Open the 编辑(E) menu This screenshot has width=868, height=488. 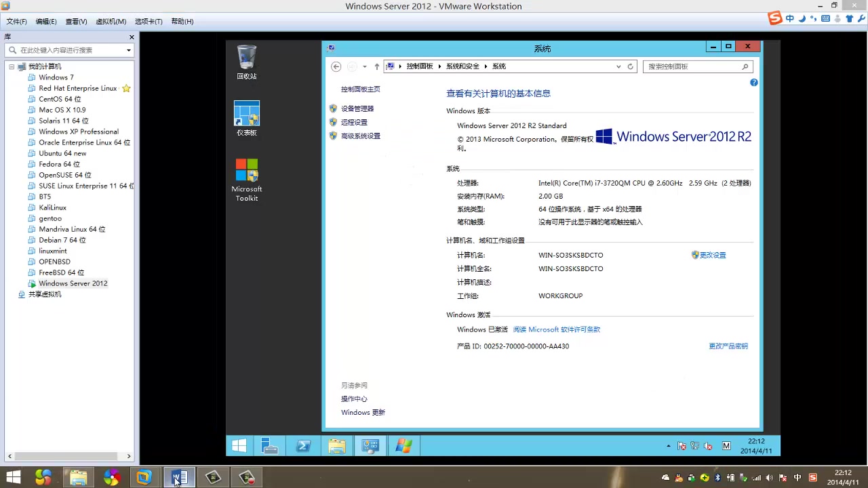pos(45,22)
